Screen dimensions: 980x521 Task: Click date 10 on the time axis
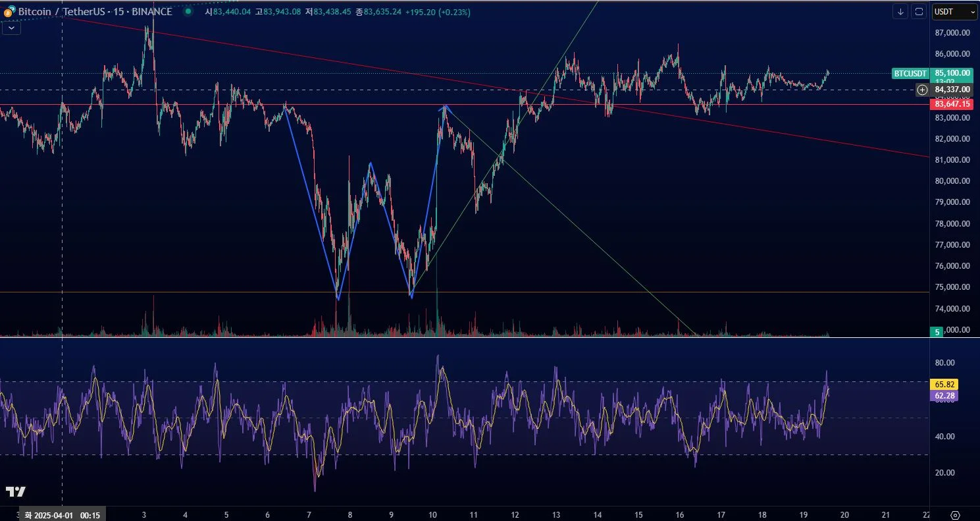point(432,514)
